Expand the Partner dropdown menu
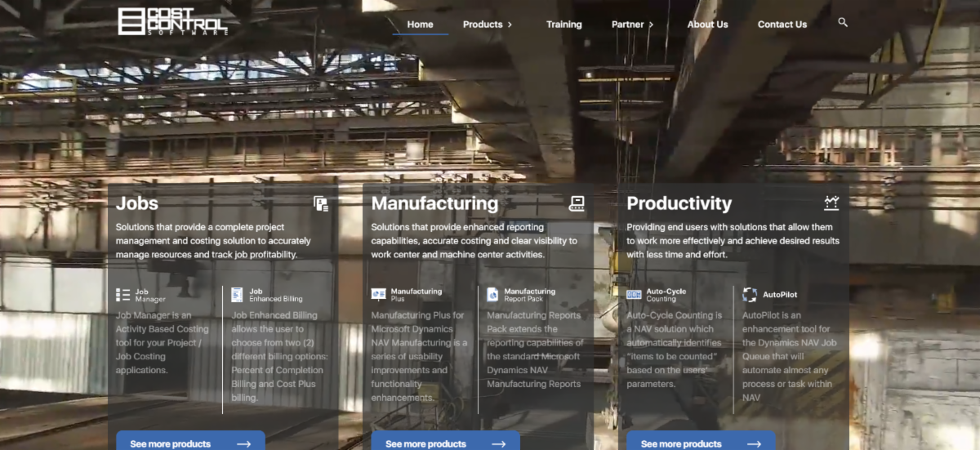Image resolution: width=980 pixels, height=450 pixels. [x=632, y=25]
